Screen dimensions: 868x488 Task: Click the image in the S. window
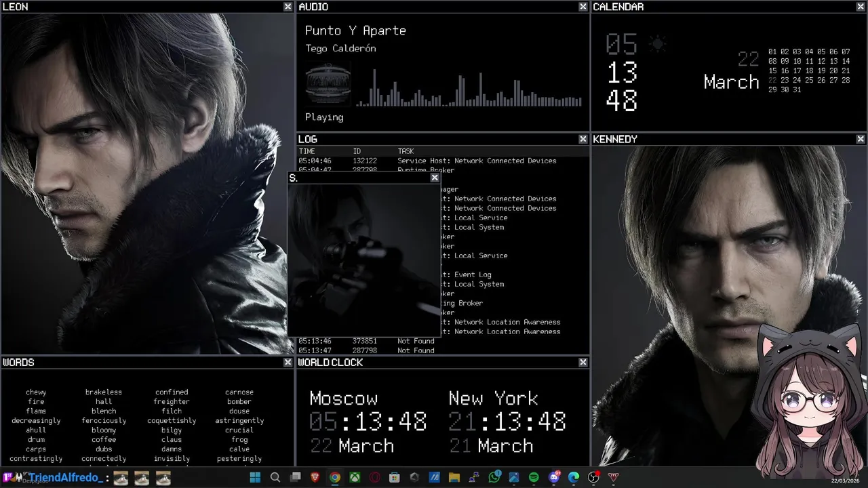[364, 260]
